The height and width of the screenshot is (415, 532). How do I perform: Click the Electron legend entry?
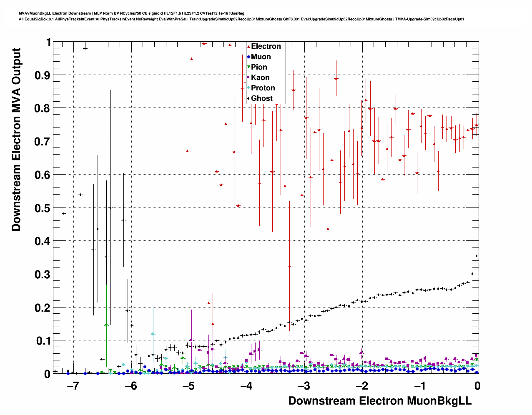(266, 46)
